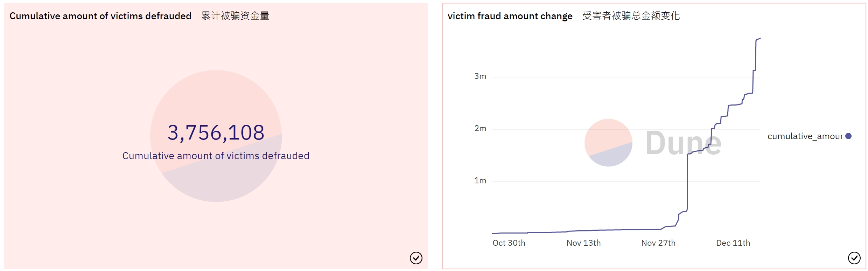This screenshot has height=271, width=868.
Task: Click the topmost end of the cumulative line
Action: click(x=760, y=38)
